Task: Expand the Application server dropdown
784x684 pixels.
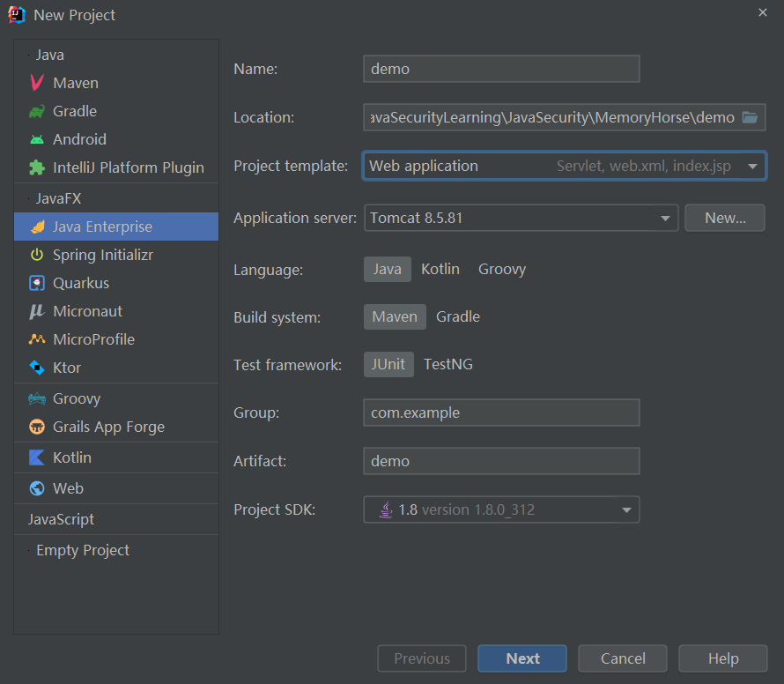Action: (665, 218)
